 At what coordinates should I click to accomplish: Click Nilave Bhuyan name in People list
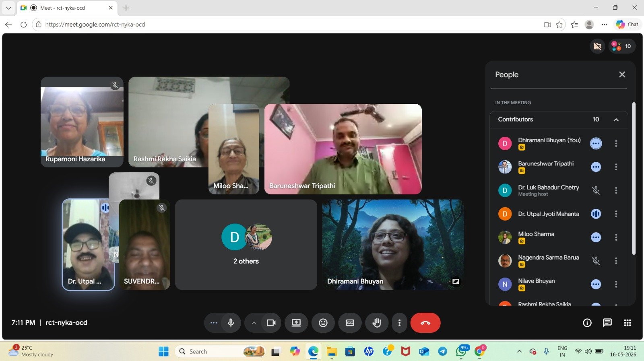537,281
